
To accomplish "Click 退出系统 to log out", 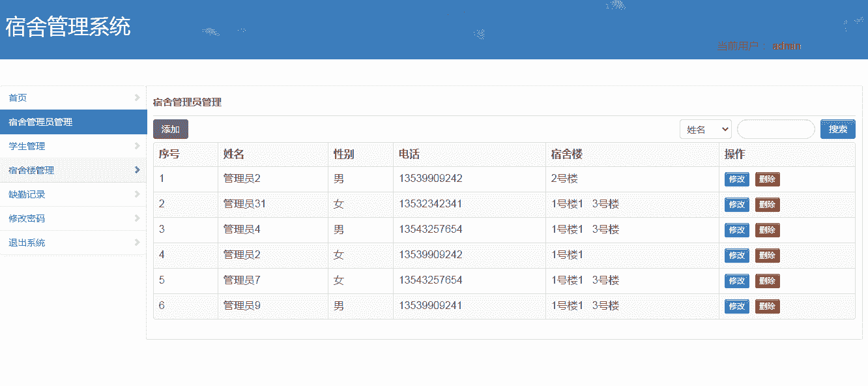I will pos(27,243).
